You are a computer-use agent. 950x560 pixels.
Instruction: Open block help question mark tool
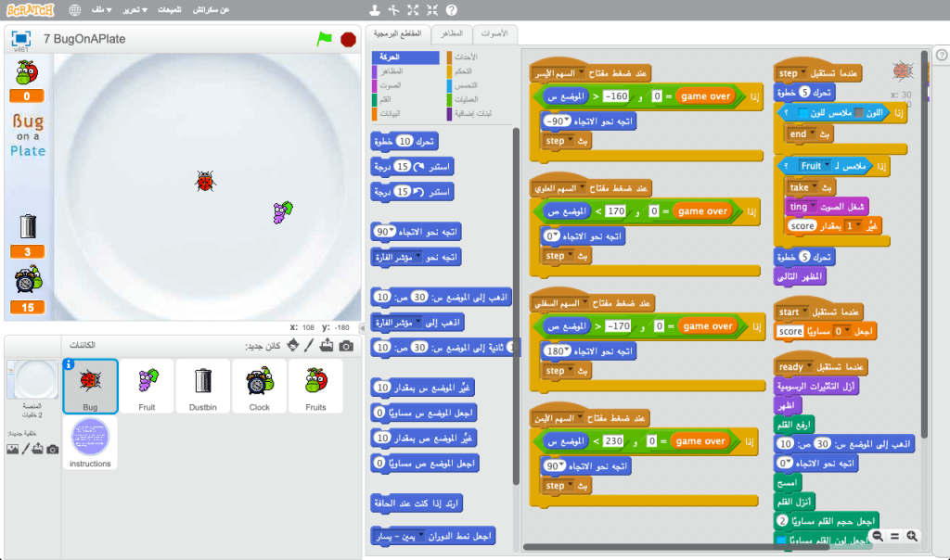click(x=451, y=10)
